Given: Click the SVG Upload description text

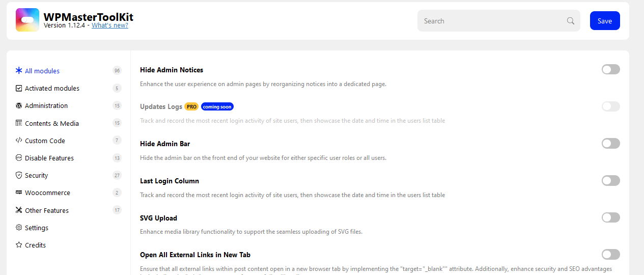Looking at the screenshot, I should pos(251,232).
